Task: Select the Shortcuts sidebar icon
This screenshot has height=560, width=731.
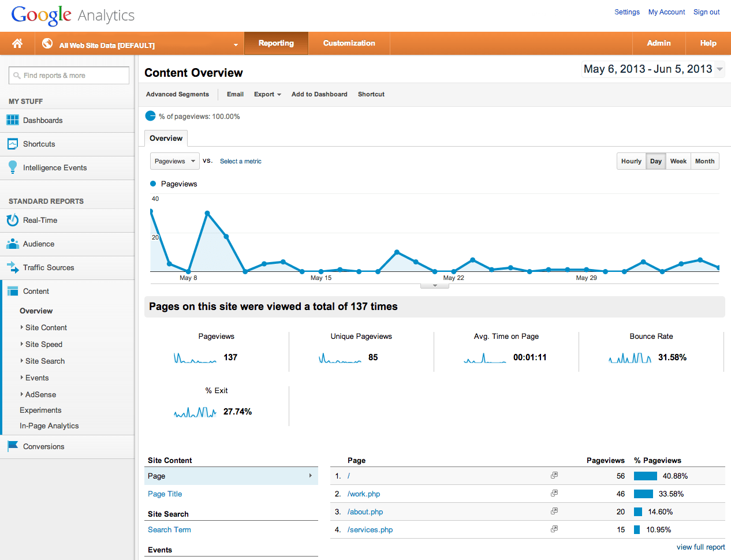Action: tap(13, 144)
